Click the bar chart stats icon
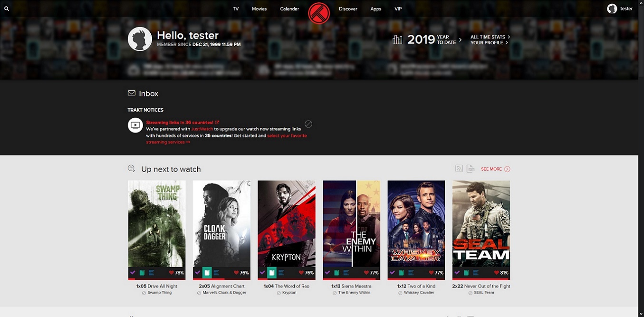Image resolution: width=644 pixels, height=317 pixels. [x=397, y=39]
